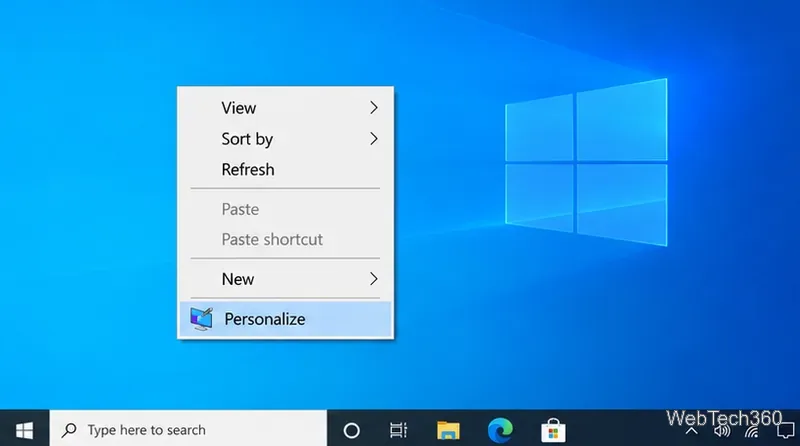Open the Action Center notifications icon
The width and height of the screenshot is (800, 446).
[786, 431]
